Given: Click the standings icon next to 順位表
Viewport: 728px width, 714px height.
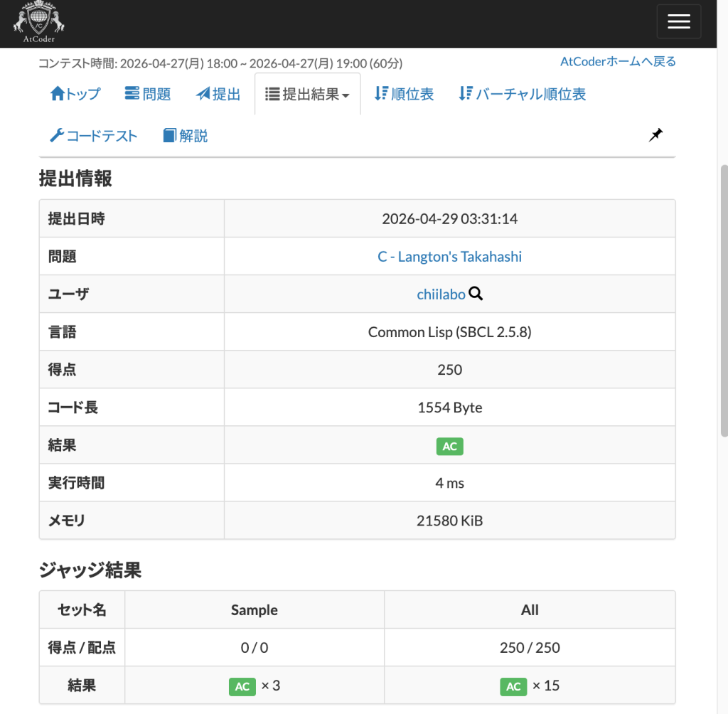Looking at the screenshot, I should (381, 93).
